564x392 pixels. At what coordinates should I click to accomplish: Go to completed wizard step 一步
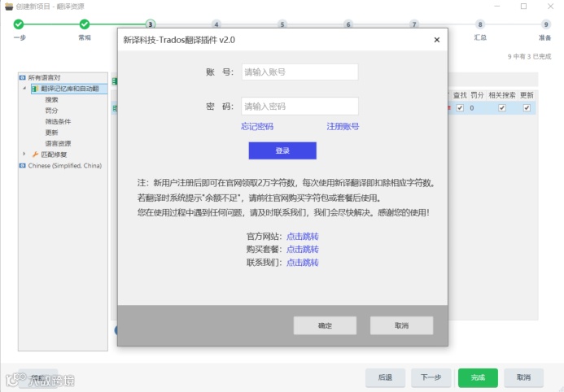click(x=19, y=24)
